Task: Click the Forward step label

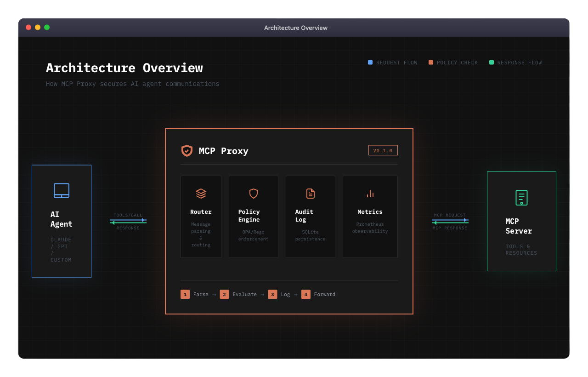Action: (x=325, y=294)
